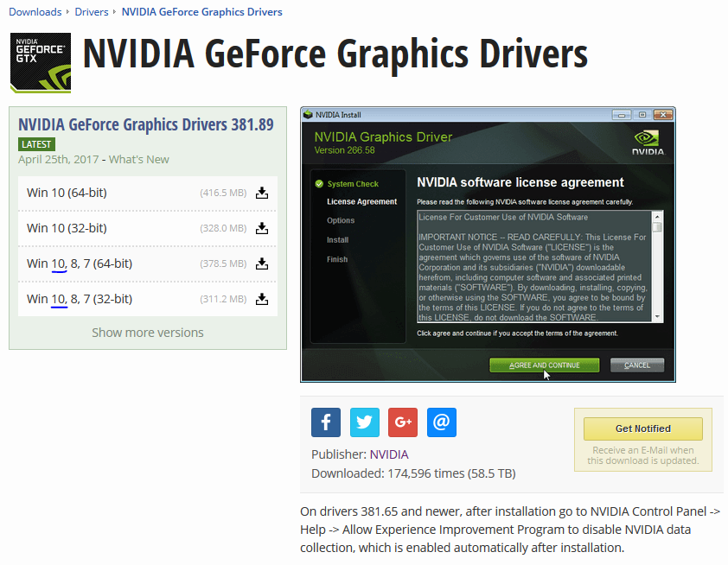Share on Twitter
Image resolution: width=728 pixels, height=565 pixels.
(365, 422)
